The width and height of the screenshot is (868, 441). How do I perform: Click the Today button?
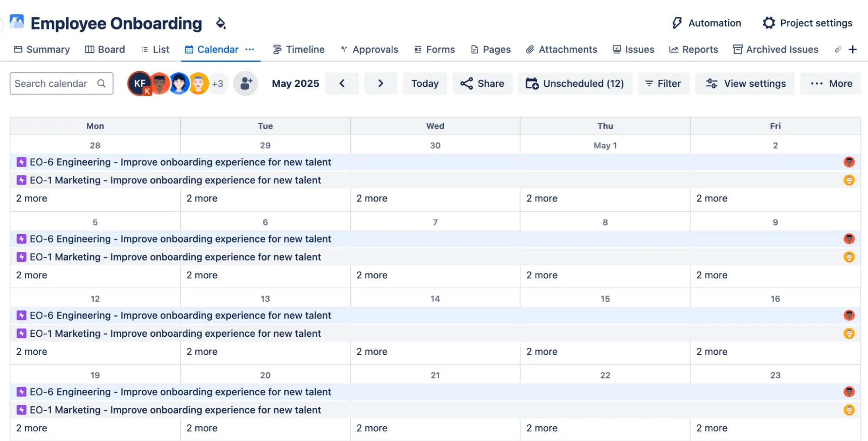coord(425,83)
